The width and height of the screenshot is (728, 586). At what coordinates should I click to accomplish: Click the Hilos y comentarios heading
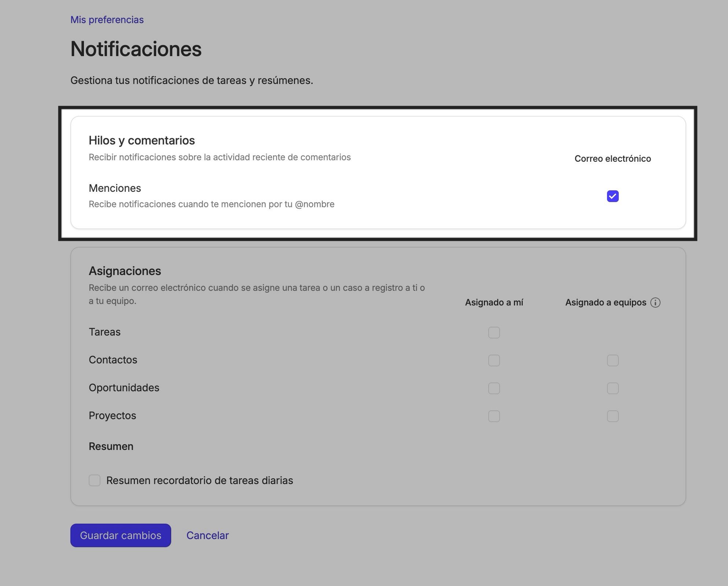(142, 140)
